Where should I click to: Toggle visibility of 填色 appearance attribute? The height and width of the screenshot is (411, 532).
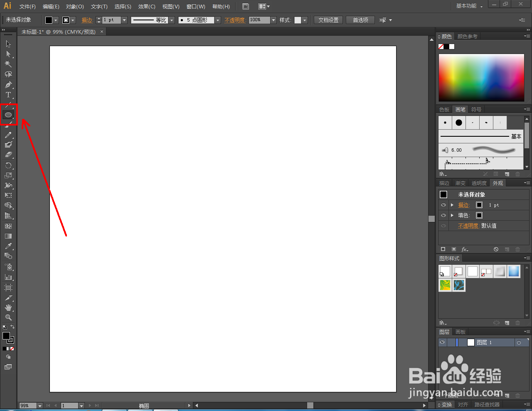443,215
